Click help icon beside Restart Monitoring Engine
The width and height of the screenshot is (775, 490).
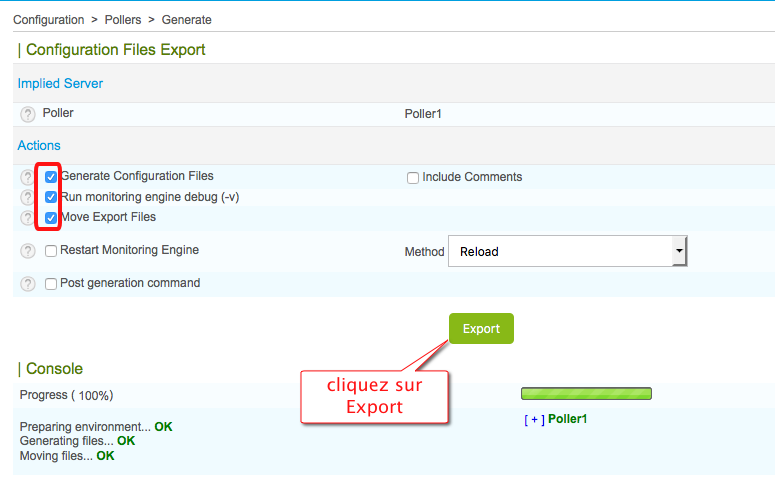(x=28, y=251)
